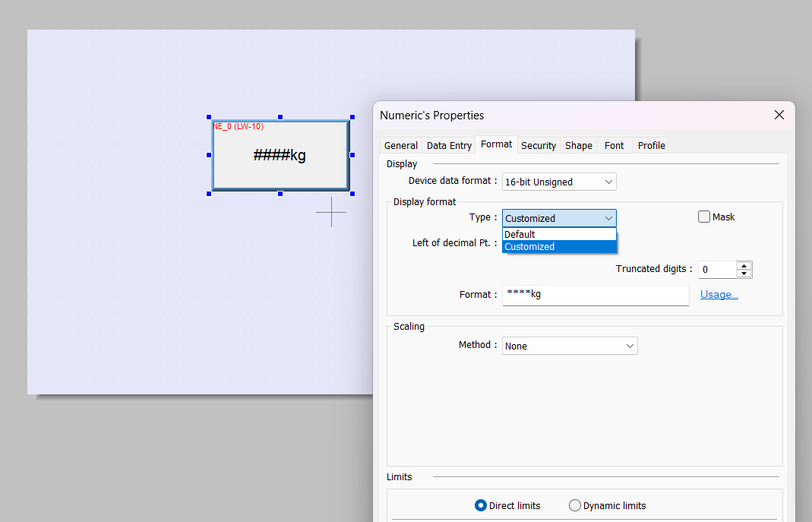Image resolution: width=812 pixels, height=522 pixels.
Task: Switch to the Profile tab
Action: (x=651, y=145)
